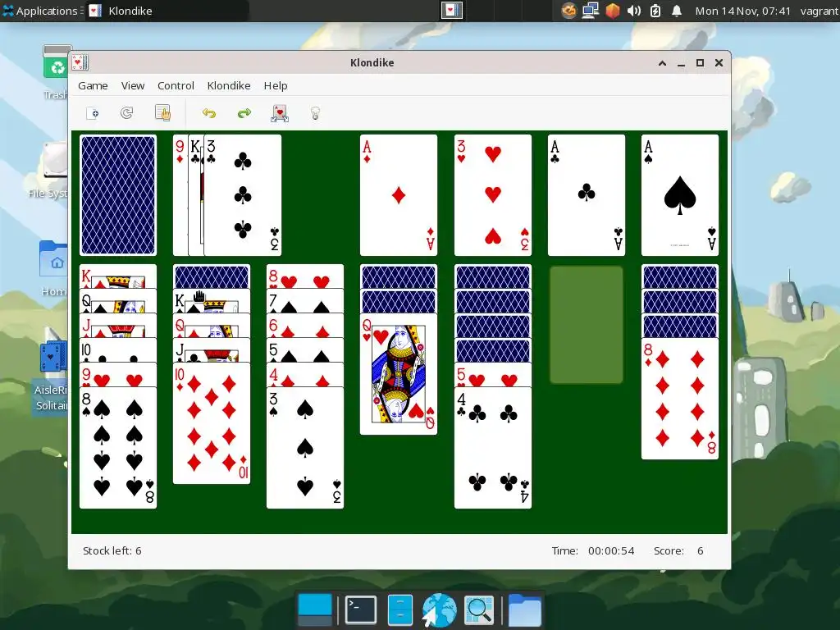
Task: Click the Ace of spades foundation
Action: point(680,195)
